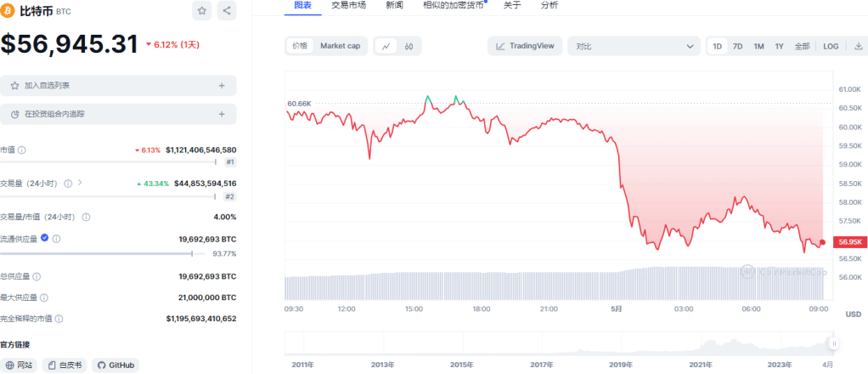868x374 pixels.
Task: Toggle LOG scale on the chart
Action: pos(830,46)
